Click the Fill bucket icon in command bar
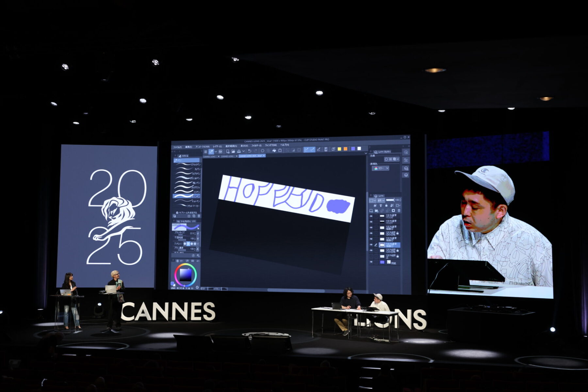This screenshot has height=392, width=588. (x=274, y=151)
